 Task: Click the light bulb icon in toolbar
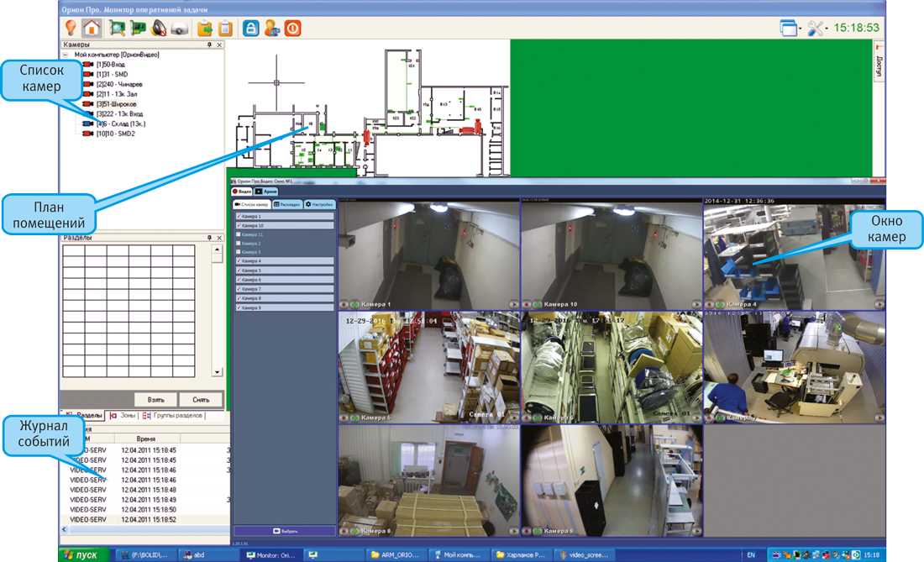tap(71, 28)
